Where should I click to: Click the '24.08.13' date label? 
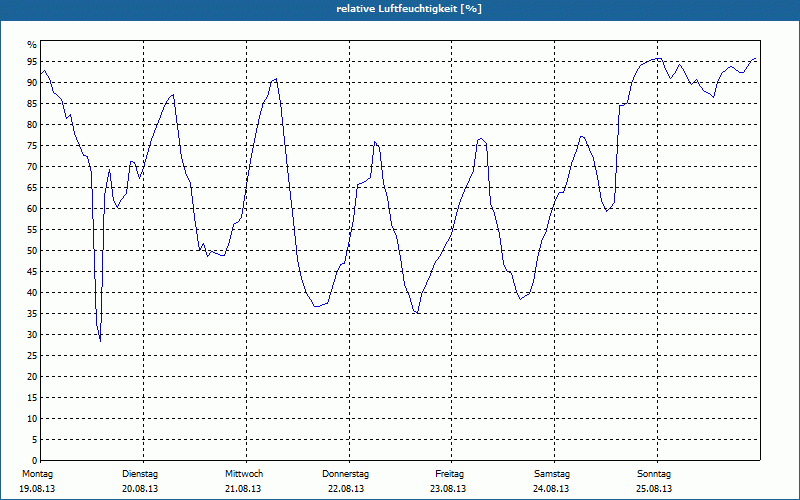(x=551, y=489)
